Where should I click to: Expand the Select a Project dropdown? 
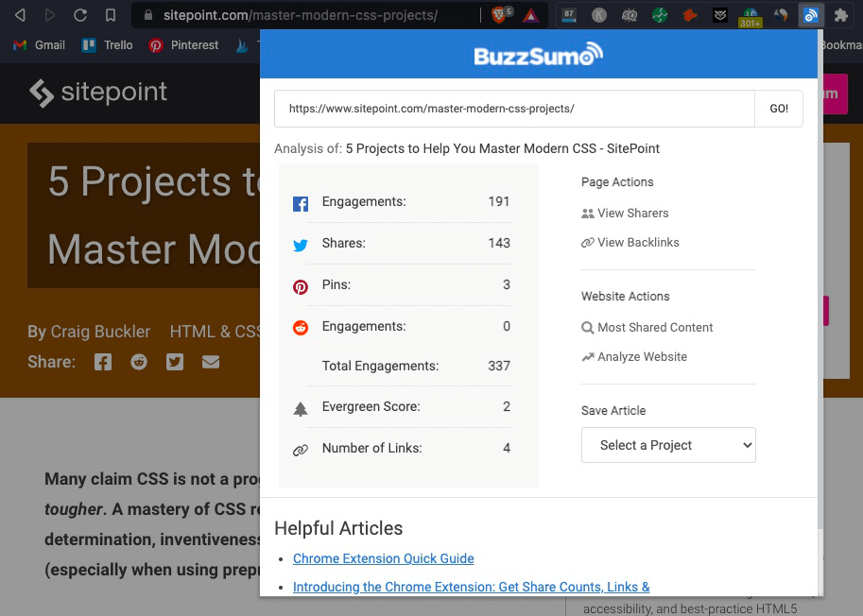click(x=668, y=445)
